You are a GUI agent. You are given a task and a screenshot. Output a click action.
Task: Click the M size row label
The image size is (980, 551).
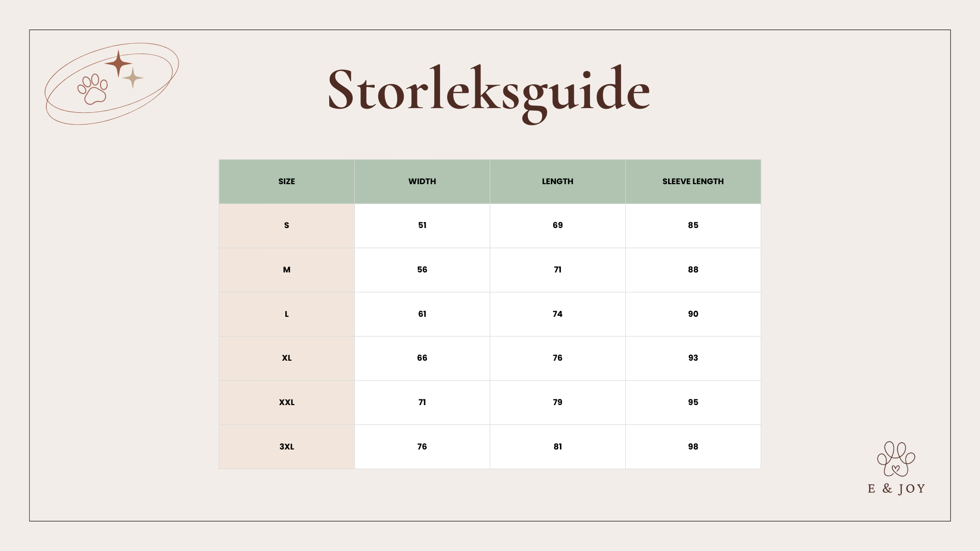(x=286, y=270)
